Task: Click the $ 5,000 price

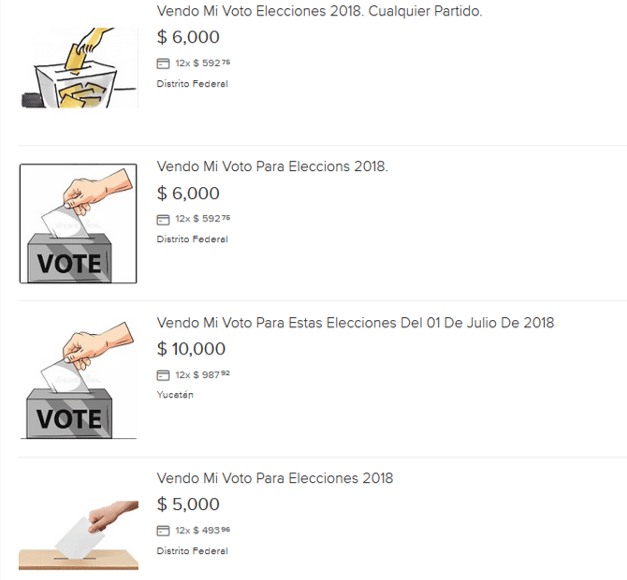Action: point(188,504)
